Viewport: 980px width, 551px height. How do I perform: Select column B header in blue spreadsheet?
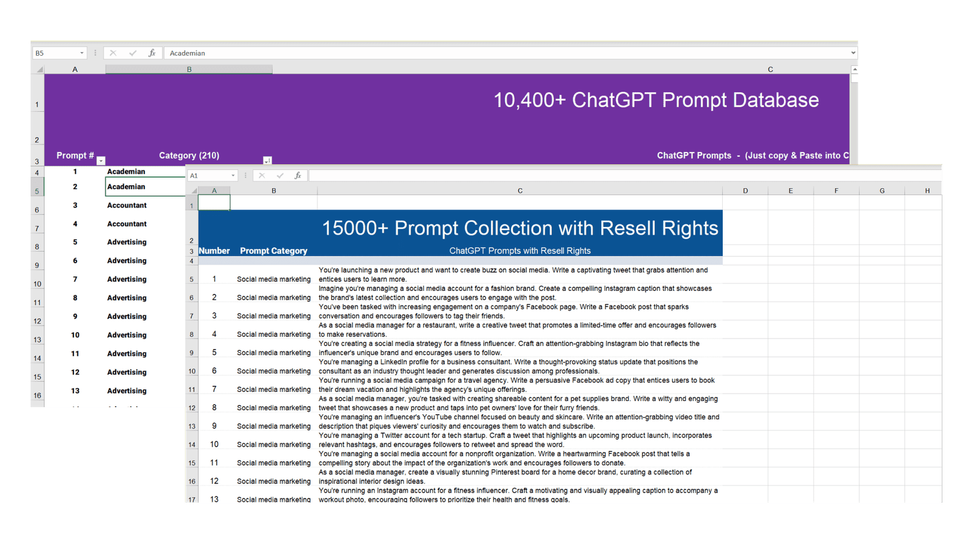[x=274, y=190]
